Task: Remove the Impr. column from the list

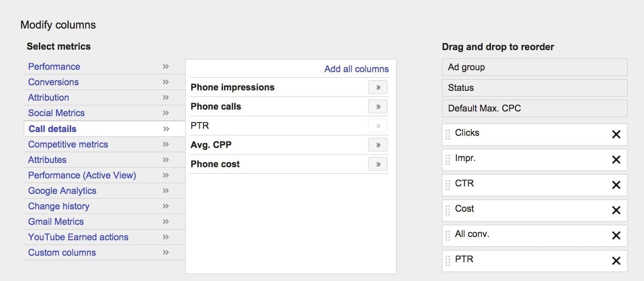Action: (616, 160)
